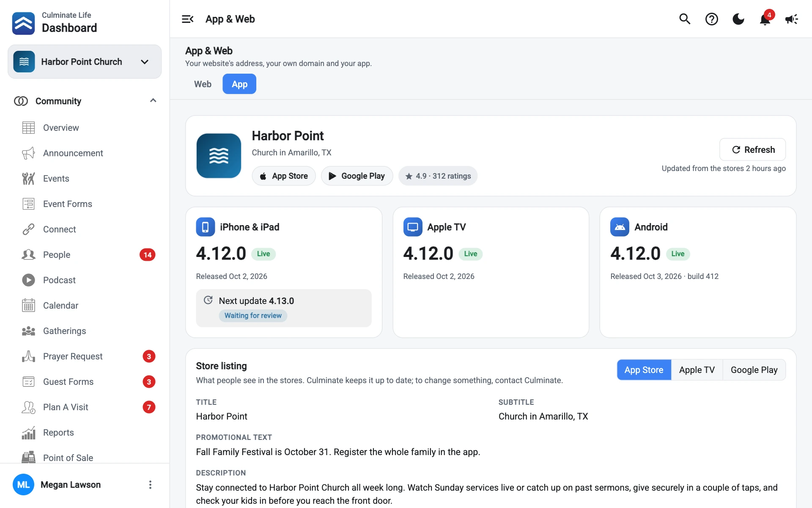This screenshot has height=508, width=812.
Task: Open Harbor Point Church selector dropdown
Action: coord(85,62)
